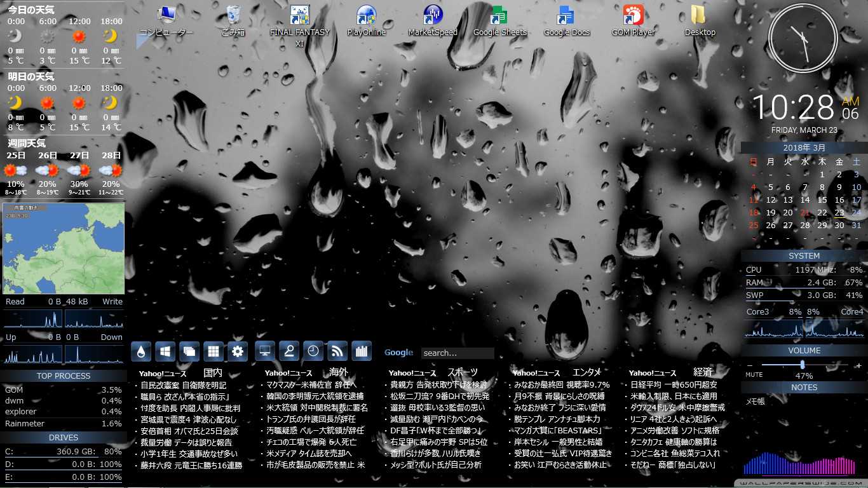
Task: Click the Google search input field
Action: point(458,353)
